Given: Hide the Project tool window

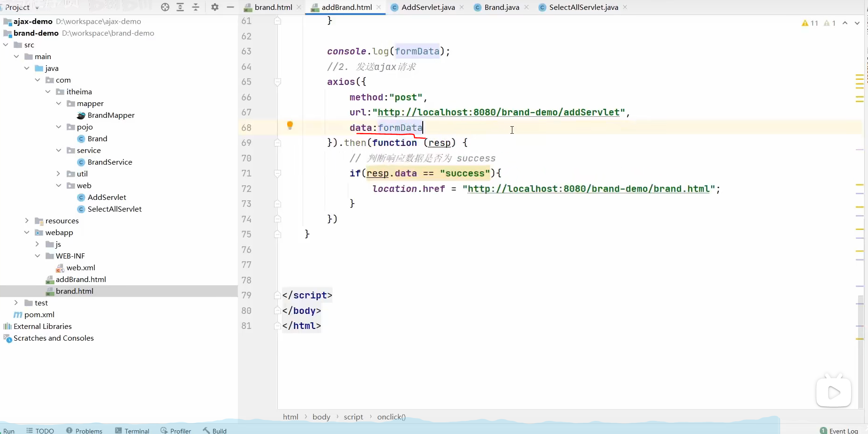Looking at the screenshot, I should [x=230, y=7].
